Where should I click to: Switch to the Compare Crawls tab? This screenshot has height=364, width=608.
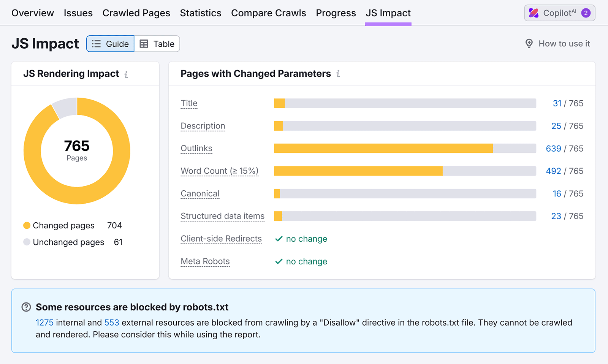pyautogui.click(x=269, y=13)
